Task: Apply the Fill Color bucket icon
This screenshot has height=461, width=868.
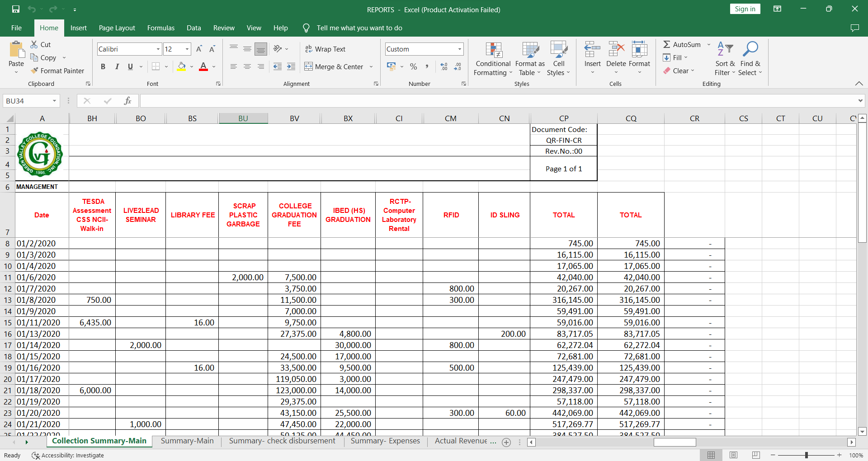Action: pyautogui.click(x=182, y=66)
